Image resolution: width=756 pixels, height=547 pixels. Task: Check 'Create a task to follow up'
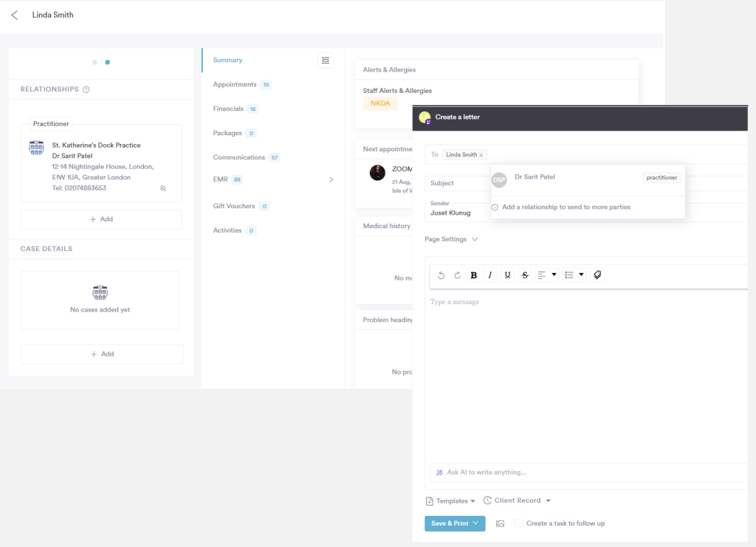[519, 523]
